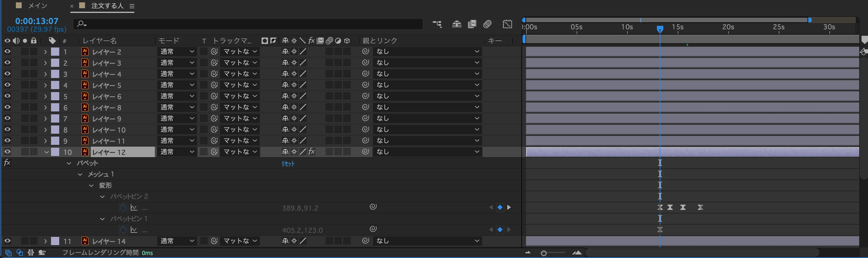Viewport: 868px width, 258px height.
Task: Open the composition mini-flowchart icon
Action: pyautogui.click(x=437, y=24)
